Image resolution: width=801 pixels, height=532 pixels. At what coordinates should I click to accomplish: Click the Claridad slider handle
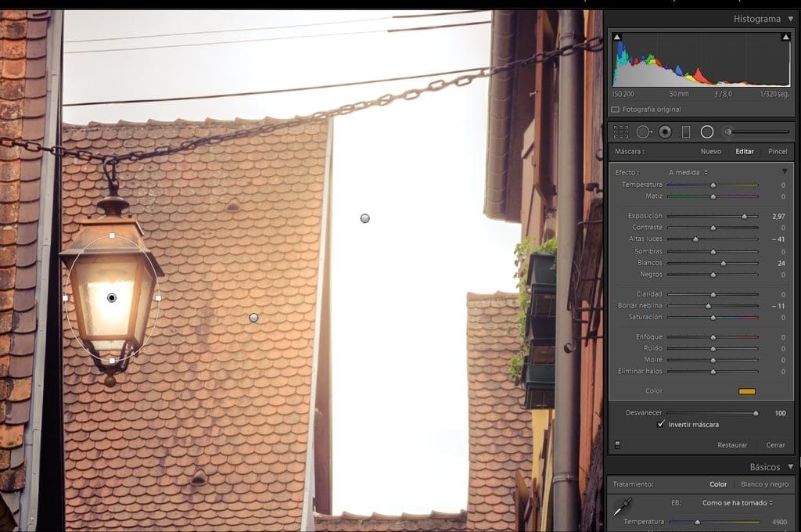(x=713, y=295)
